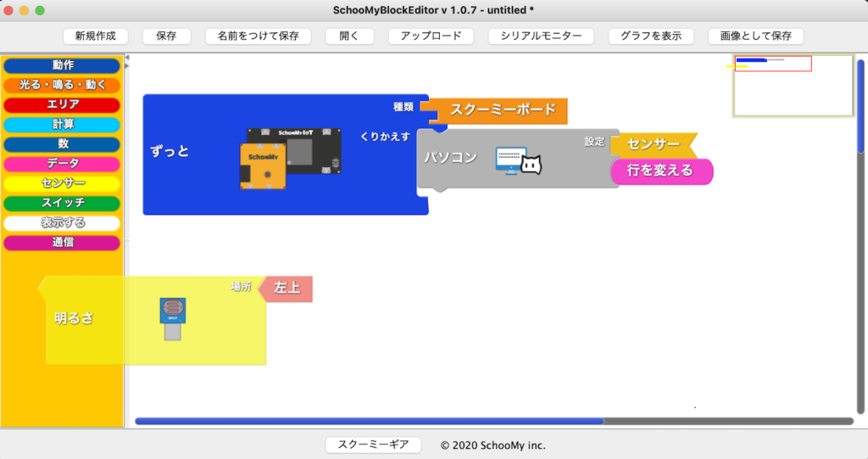The height and width of the screenshot is (459, 868).
Task: Click the スクーミーギア button
Action: click(x=373, y=445)
